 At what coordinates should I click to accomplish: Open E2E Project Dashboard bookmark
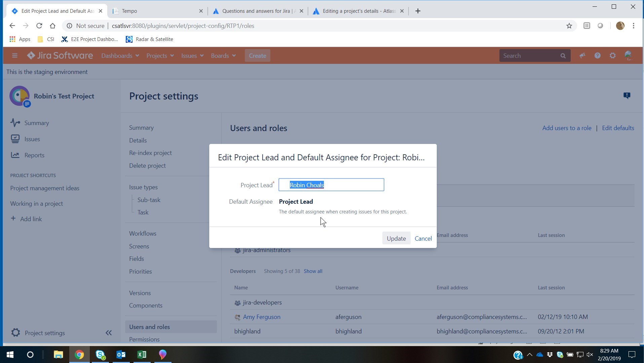click(x=89, y=39)
